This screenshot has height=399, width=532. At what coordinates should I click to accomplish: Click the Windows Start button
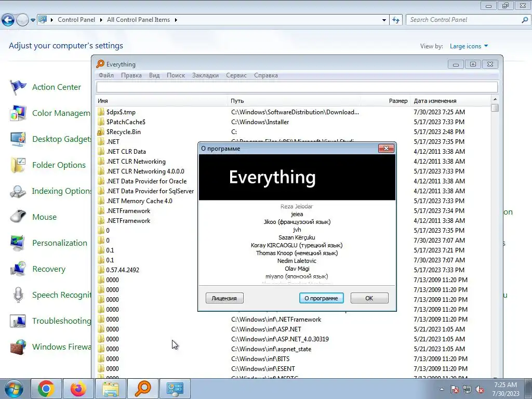pos(14,389)
